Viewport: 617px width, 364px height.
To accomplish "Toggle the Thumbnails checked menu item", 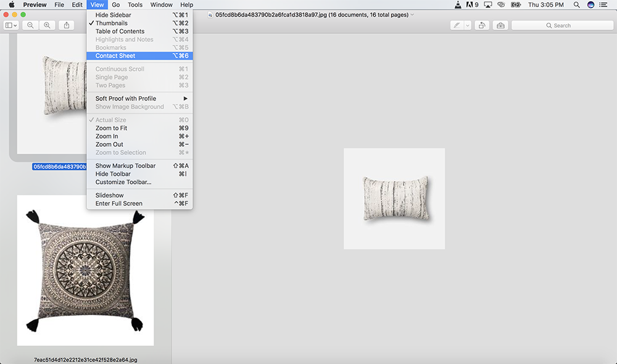I will [x=139, y=23].
